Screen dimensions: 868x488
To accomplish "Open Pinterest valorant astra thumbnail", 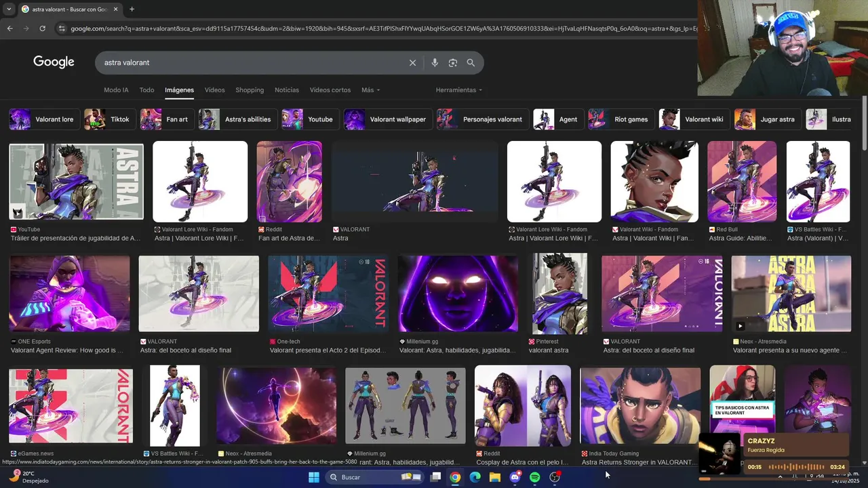I will tap(560, 293).
